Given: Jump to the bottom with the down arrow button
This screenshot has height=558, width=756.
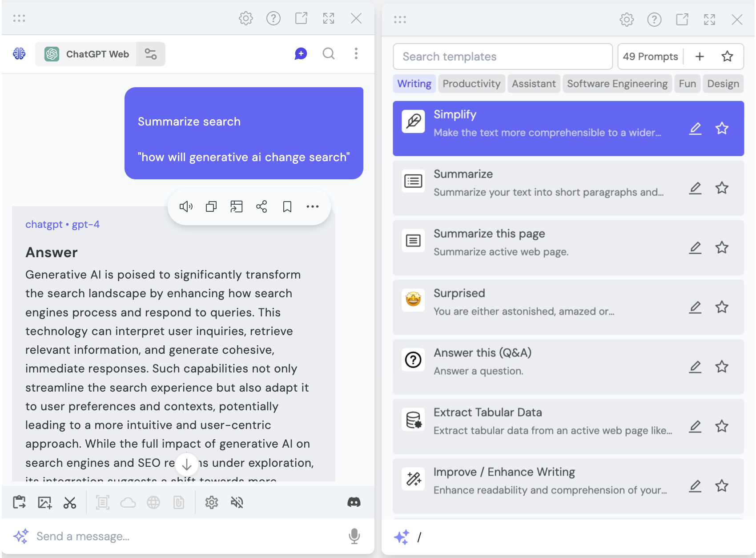Looking at the screenshot, I should point(187,465).
